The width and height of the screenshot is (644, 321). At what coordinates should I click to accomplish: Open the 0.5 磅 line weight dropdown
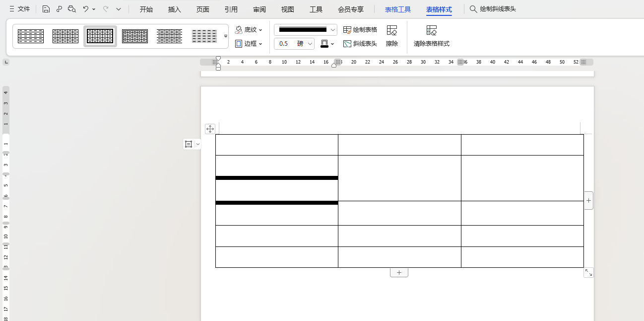(x=294, y=44)
